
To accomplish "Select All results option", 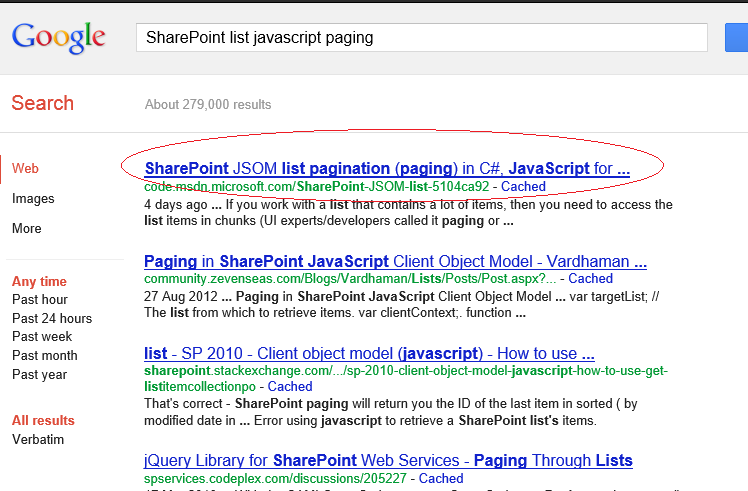I will click(43, 420).
